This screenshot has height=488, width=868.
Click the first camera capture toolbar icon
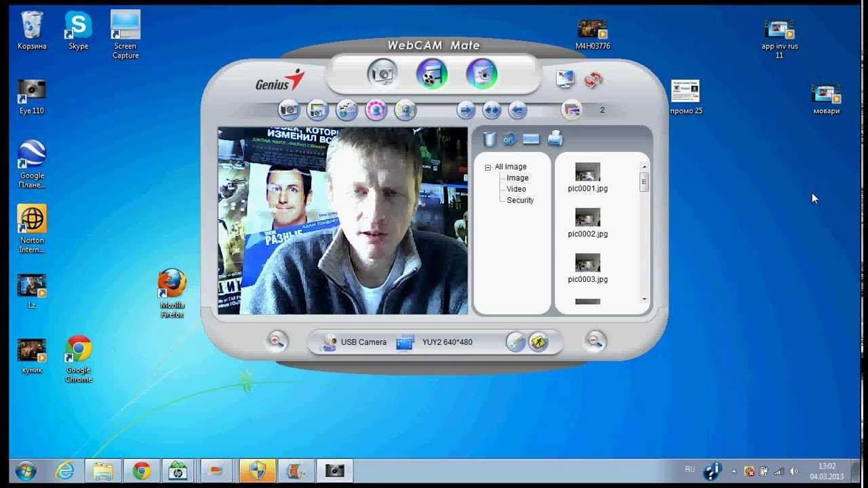tap(289, 109)
